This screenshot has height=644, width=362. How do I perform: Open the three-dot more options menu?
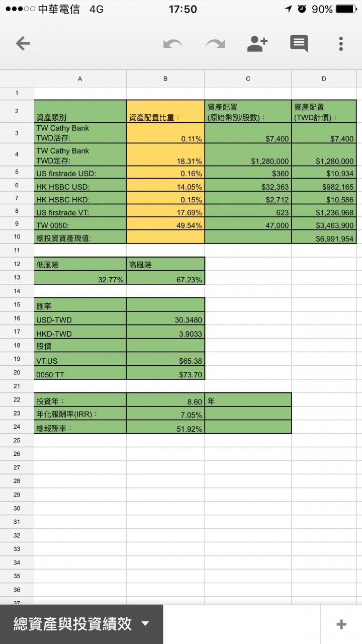[x=341, y=44]
